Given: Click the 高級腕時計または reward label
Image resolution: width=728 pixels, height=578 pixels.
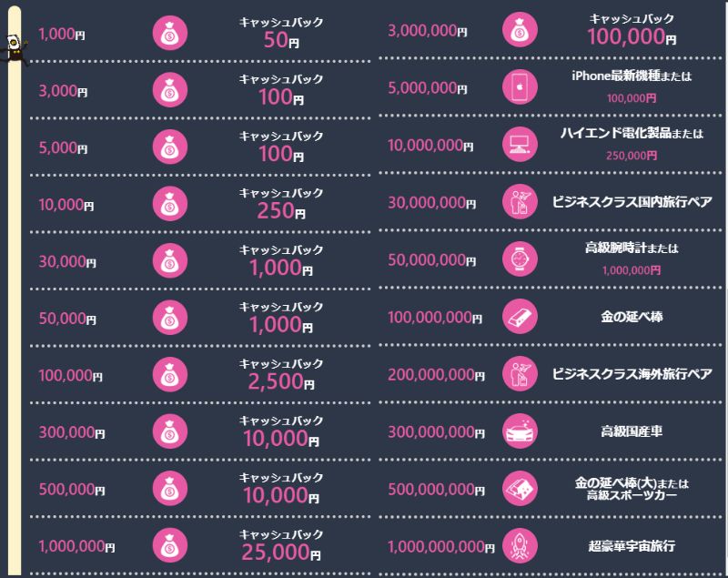Looking at the screenshot, I should tap(632, 248).
